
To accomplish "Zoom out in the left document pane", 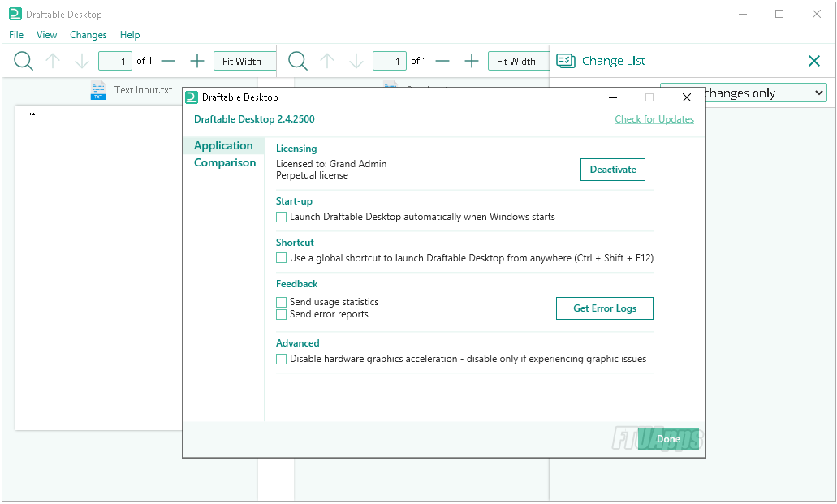I will point(168,61).
